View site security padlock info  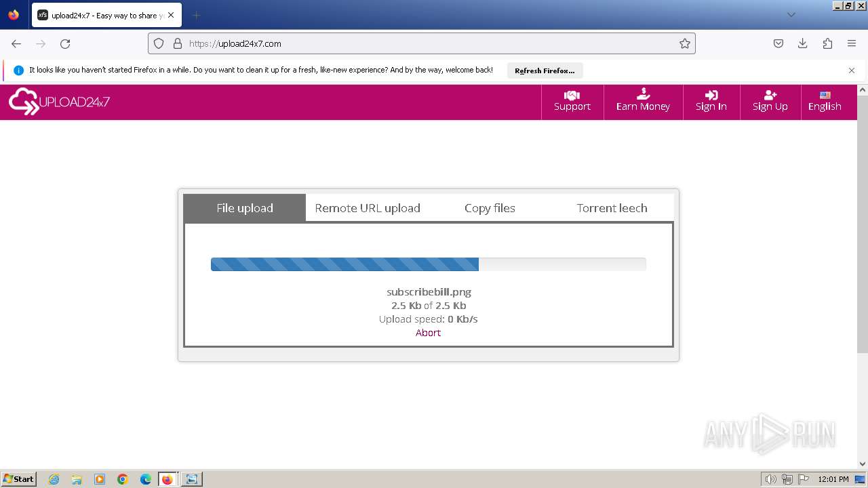(178, 43)
